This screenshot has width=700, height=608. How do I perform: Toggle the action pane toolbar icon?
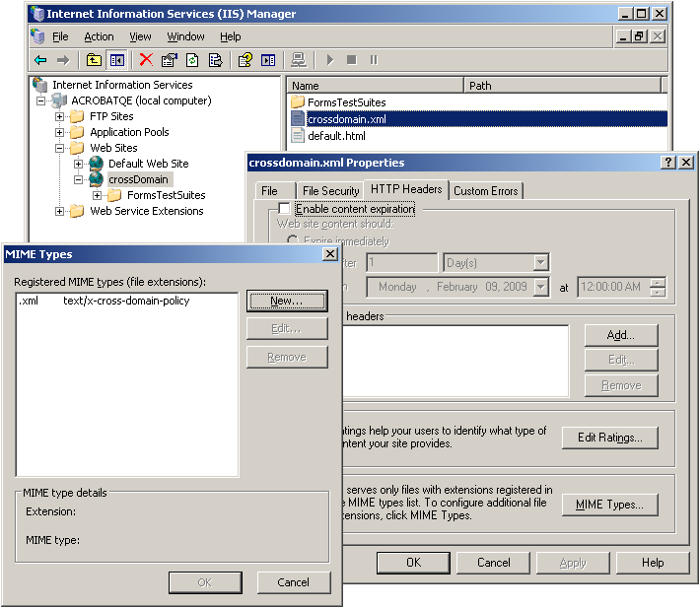coord(268,60)
